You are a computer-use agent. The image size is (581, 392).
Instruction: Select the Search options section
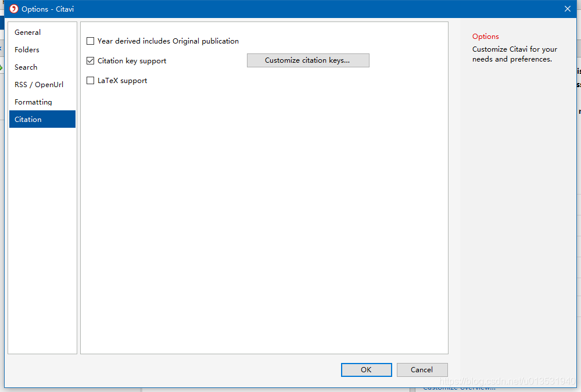click(x=42, y=67)
